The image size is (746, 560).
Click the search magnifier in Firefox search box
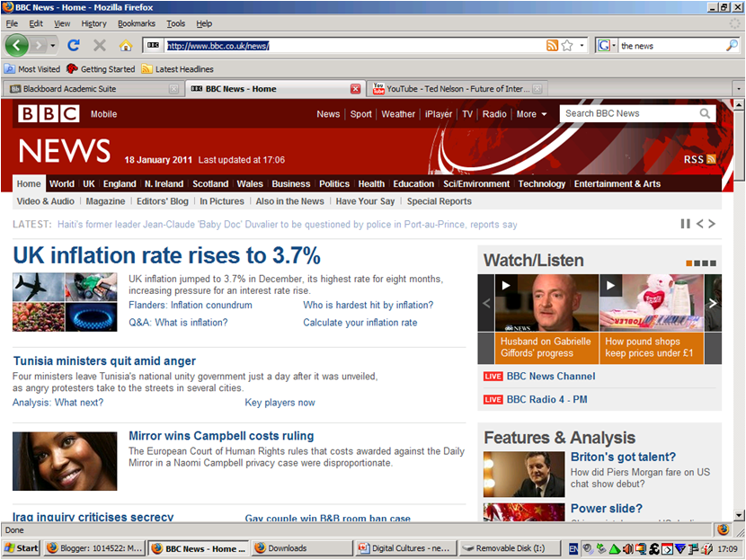[x=732, y=46]
